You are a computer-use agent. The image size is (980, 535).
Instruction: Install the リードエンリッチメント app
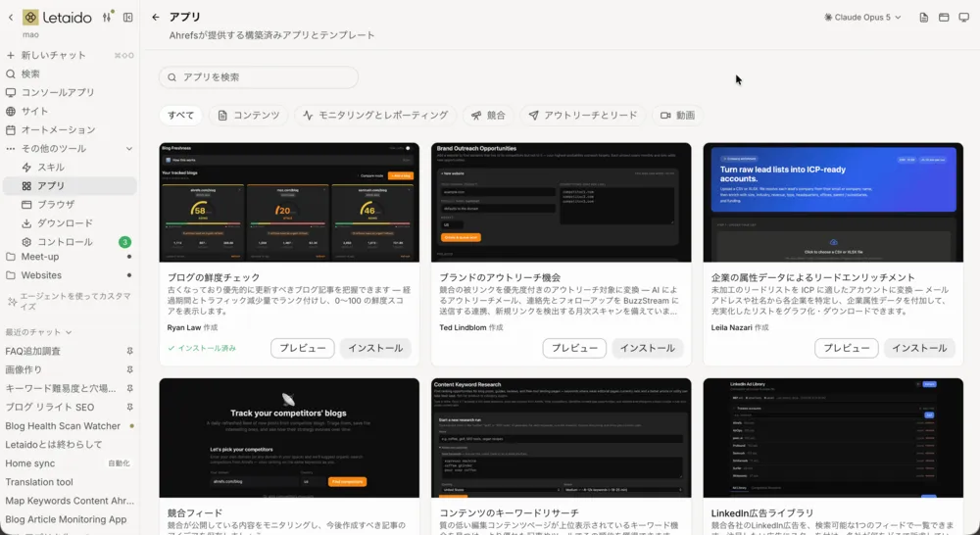919,348
